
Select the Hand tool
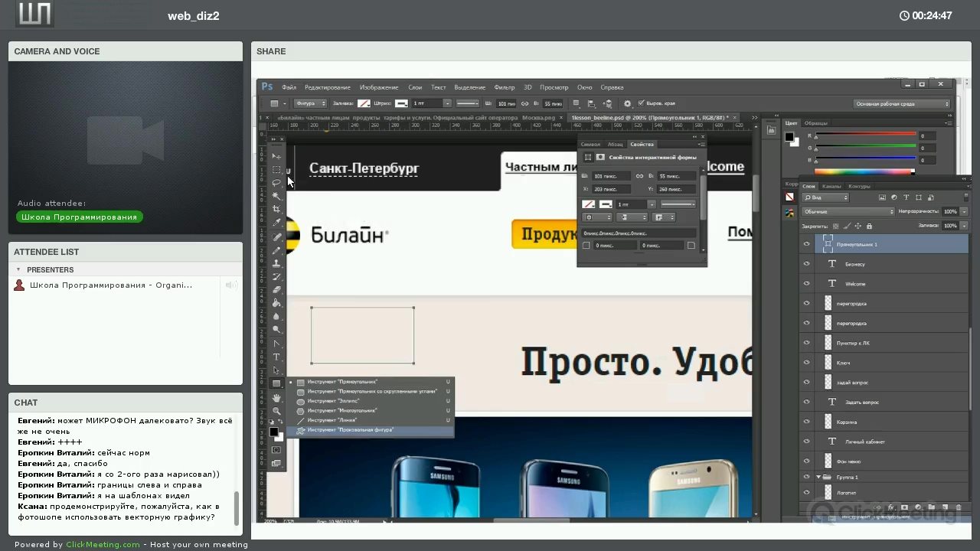pyautogui.click(x=276, y=398)
